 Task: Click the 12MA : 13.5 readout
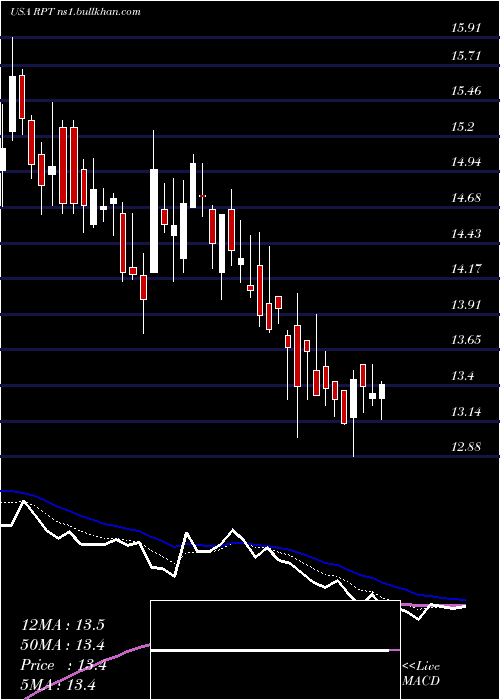coord(62,624)
